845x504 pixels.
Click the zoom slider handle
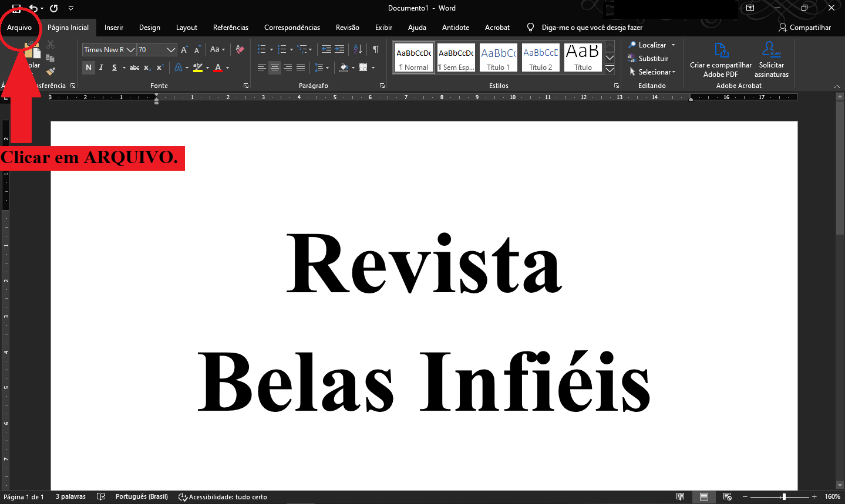click(x=783, y=497)
